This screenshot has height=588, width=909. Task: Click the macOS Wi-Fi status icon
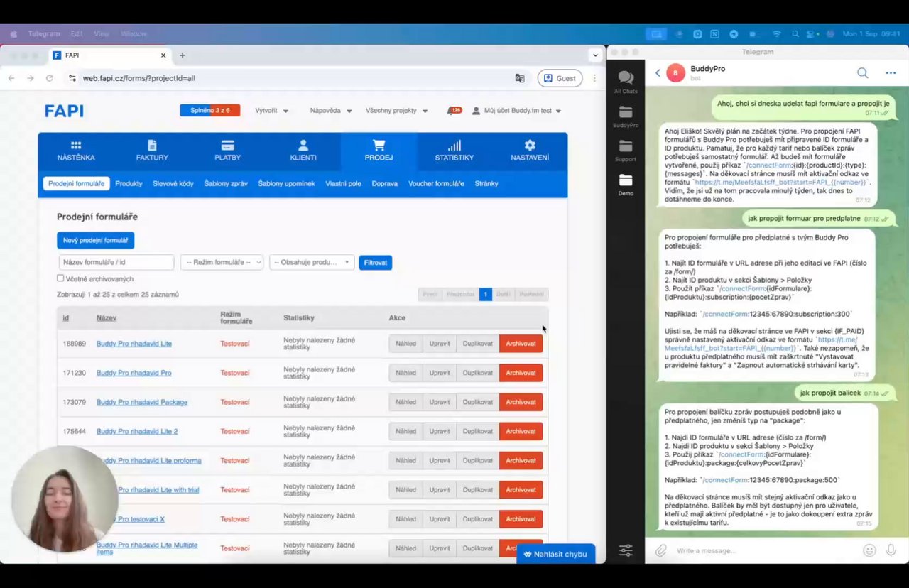click(776, 33)
